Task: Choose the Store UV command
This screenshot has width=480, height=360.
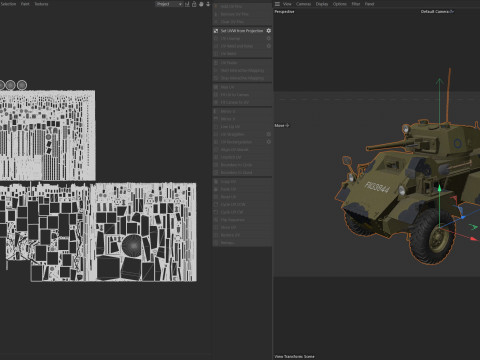Action: click(242, 227)
